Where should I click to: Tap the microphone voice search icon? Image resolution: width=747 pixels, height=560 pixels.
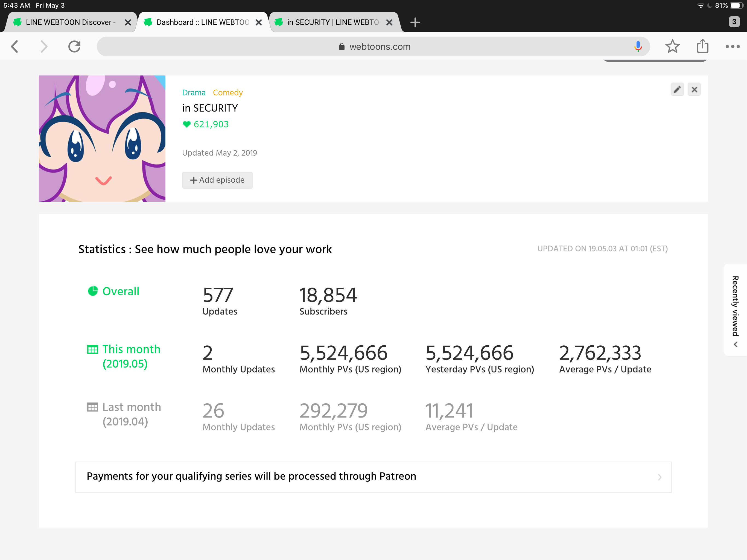(638, 46)
